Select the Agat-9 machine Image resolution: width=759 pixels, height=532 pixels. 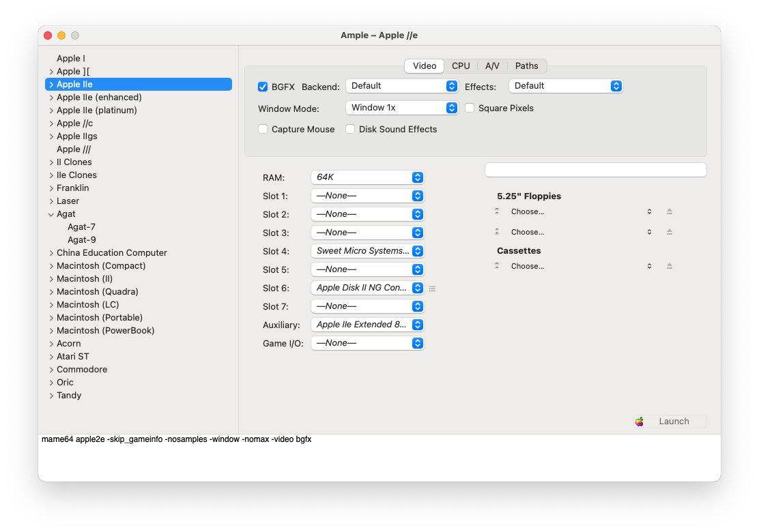139,240
